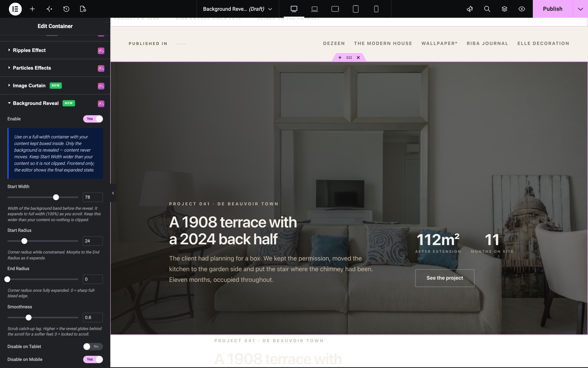Image resolution: width=588 pixels, height=368 pixels.
Task: Switch to Desktop device view
Action: point(294,9)
